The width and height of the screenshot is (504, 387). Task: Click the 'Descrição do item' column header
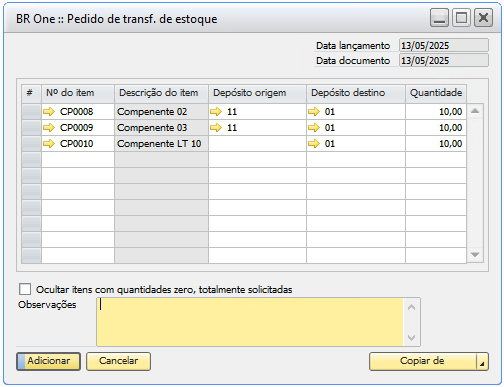161,94
